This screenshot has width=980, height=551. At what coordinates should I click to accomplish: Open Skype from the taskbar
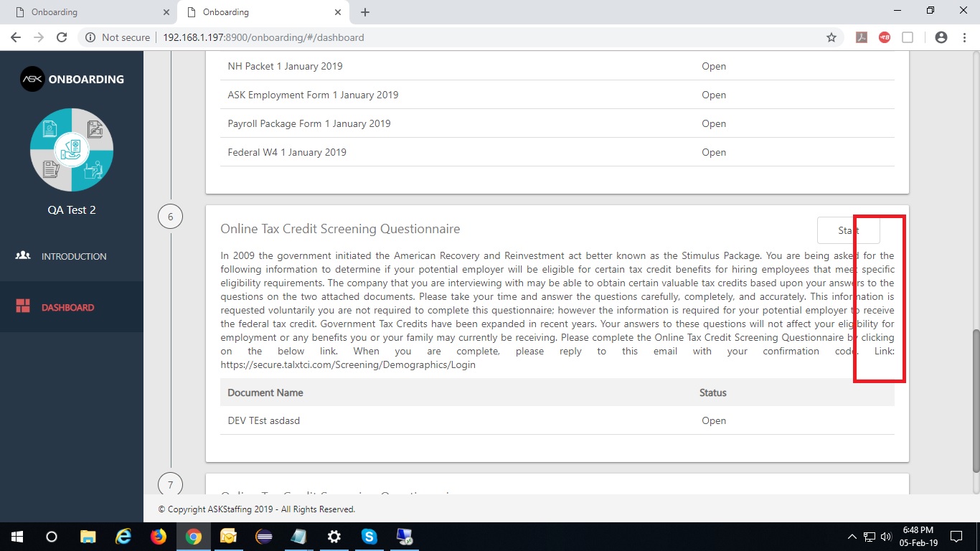click(369, 537)
